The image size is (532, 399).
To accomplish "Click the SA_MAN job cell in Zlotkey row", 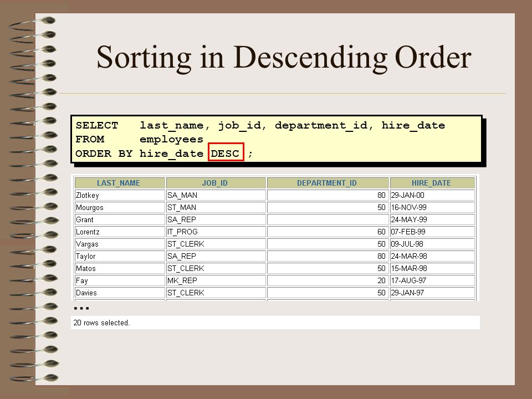I will click(x=216, y=195).
